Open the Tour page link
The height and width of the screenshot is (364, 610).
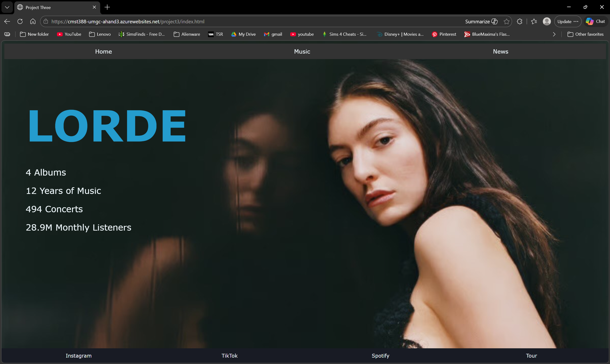pos(531,356)
